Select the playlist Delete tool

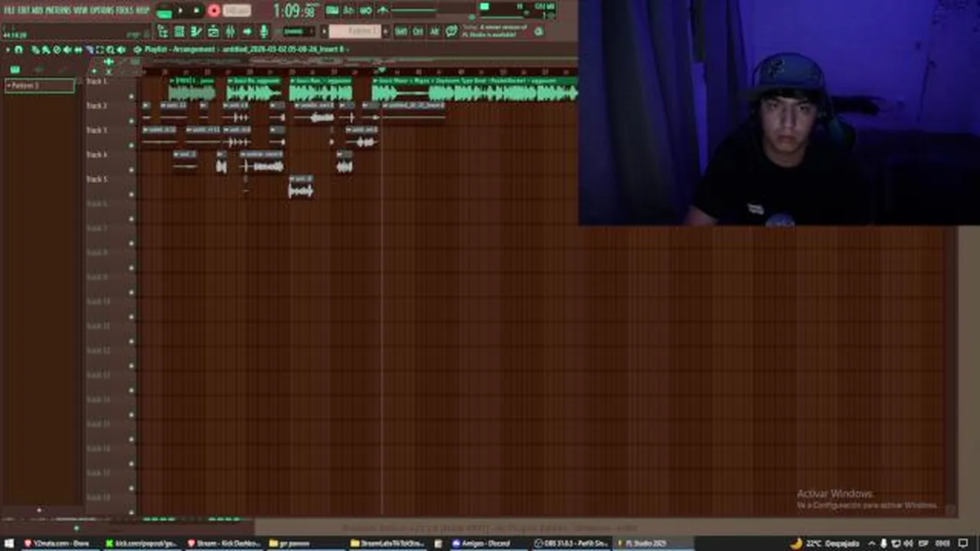tap(57, 50)
